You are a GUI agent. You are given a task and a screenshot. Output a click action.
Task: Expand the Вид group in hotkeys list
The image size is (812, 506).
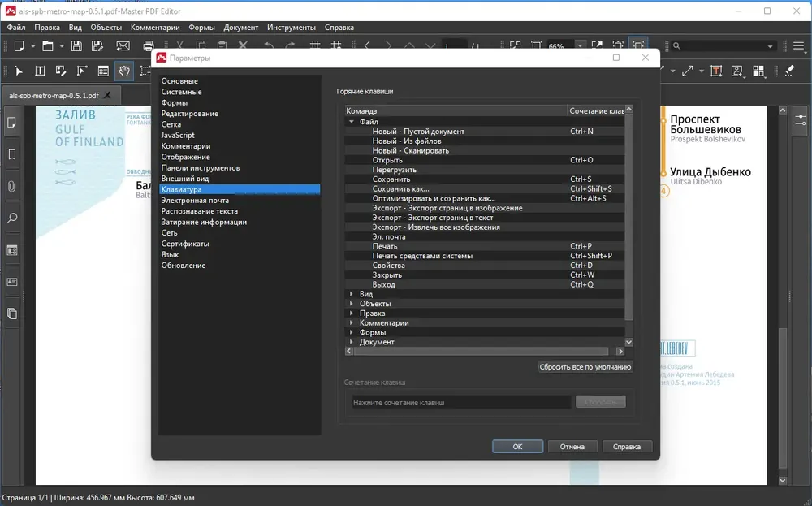coord(352,294)
